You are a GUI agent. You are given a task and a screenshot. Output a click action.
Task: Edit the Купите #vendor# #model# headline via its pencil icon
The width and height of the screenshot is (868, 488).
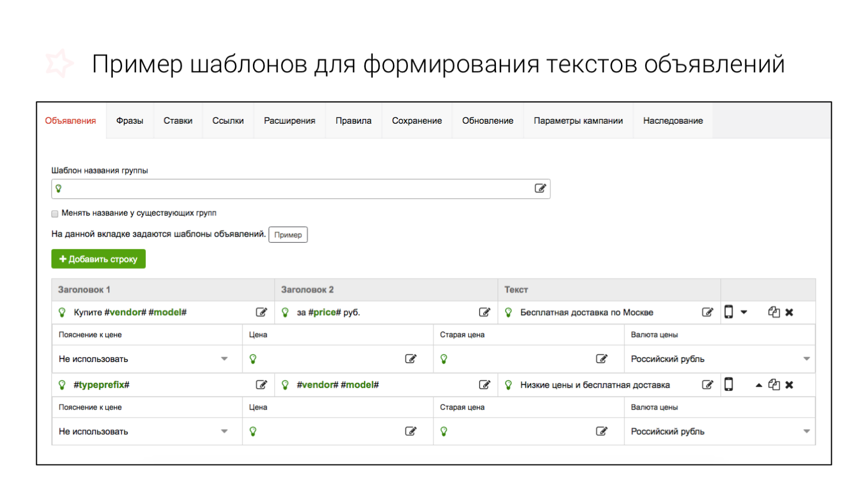(x=262, y=312)
